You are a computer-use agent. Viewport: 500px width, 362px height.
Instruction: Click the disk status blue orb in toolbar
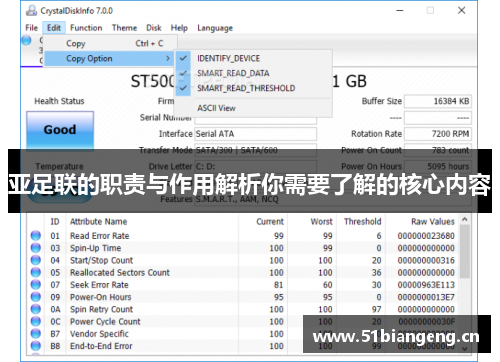click(x=26, y=41)
